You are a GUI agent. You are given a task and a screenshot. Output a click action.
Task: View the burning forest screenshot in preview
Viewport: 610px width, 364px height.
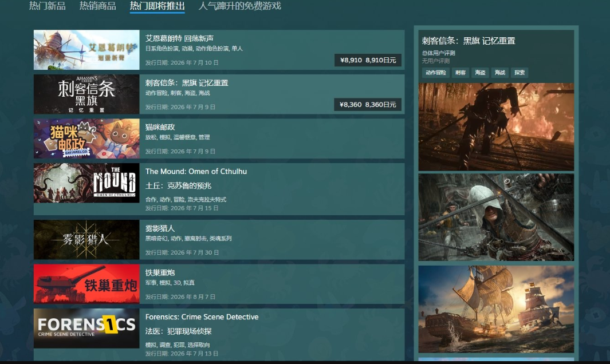tap(496, 127)
